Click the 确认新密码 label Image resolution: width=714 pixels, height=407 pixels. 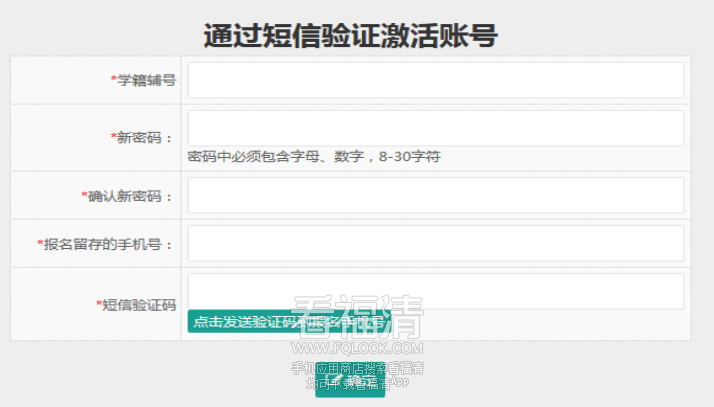pos(125,196)
